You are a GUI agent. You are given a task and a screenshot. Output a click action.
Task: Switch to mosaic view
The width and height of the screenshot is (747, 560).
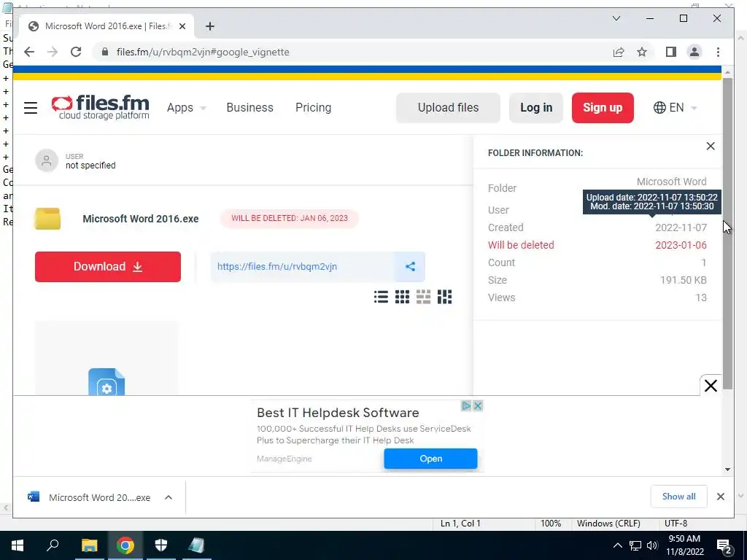444,297
